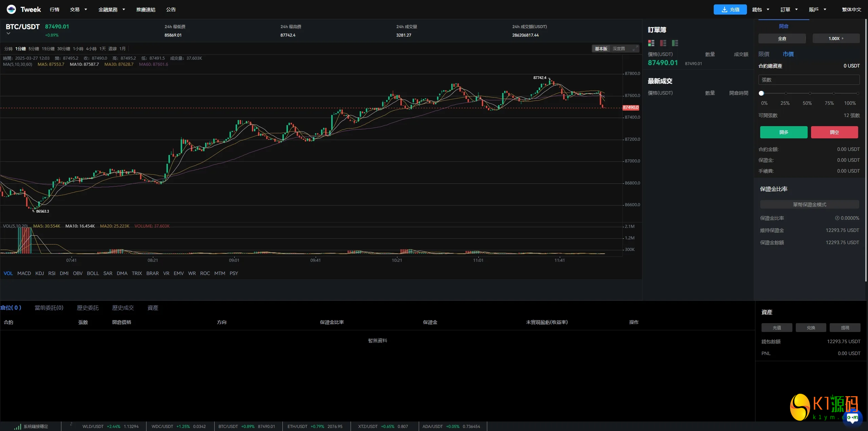Click the 張數 quantity input field

(809, 80)
